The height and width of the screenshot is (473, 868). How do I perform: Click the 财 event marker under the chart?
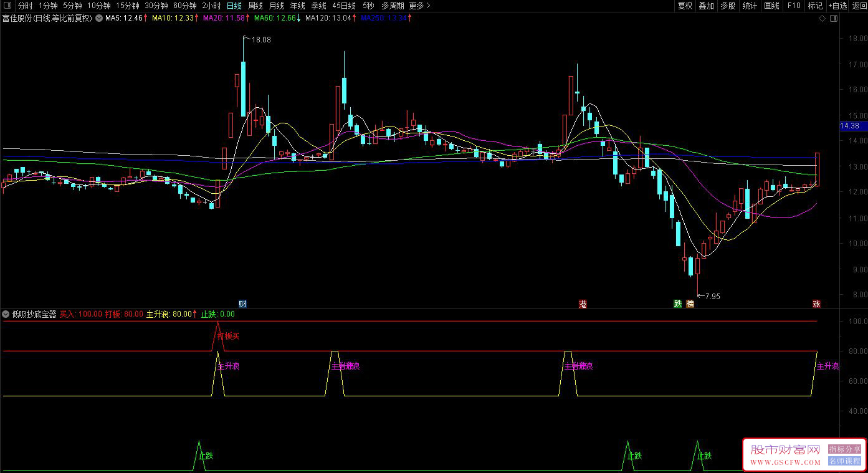coord(243,304)
